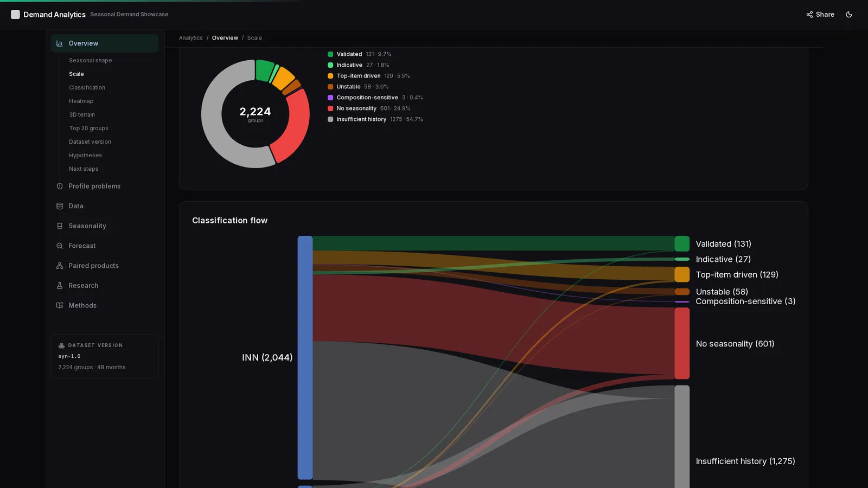Viewport: 868px width, 488px height.
Task: Click the Methods book icon
Action: [x=60, y=305]
